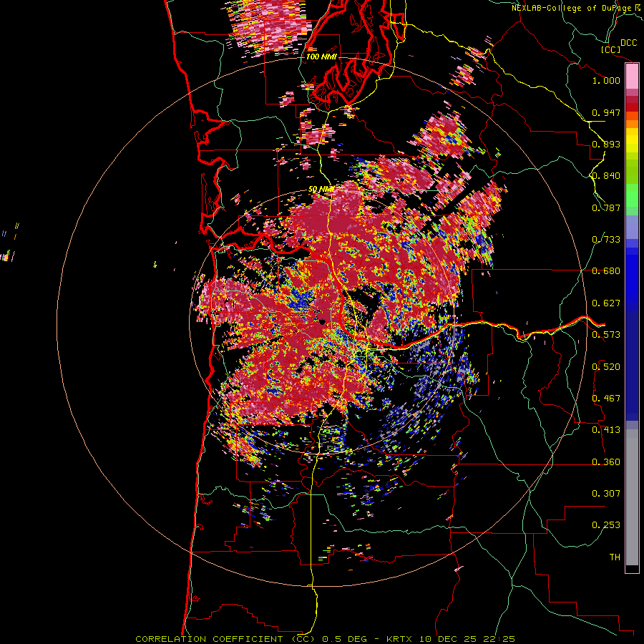Pick the bright green color bar segment above 0.787
644x644 pixels.
(632, 195)
